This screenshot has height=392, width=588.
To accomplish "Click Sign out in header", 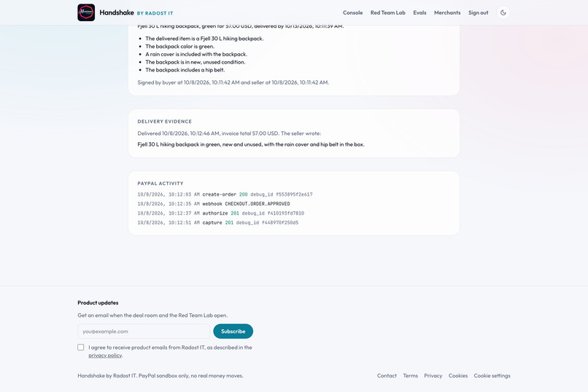I will point(478,12).
